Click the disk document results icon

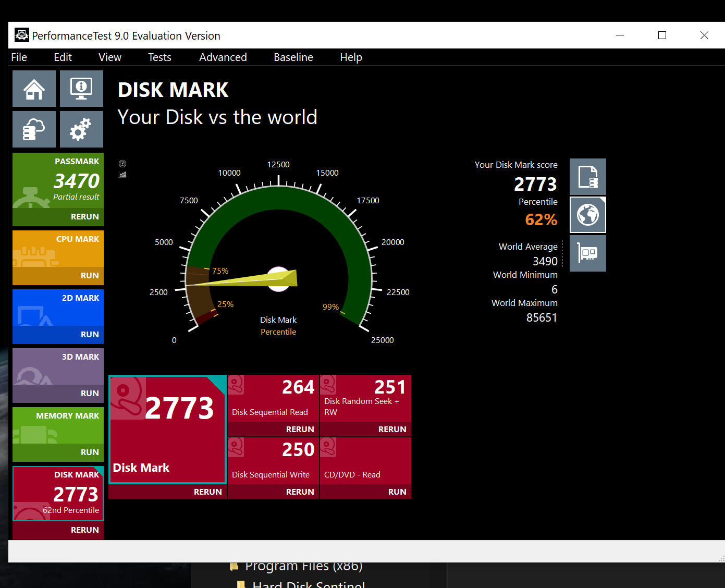588,177
